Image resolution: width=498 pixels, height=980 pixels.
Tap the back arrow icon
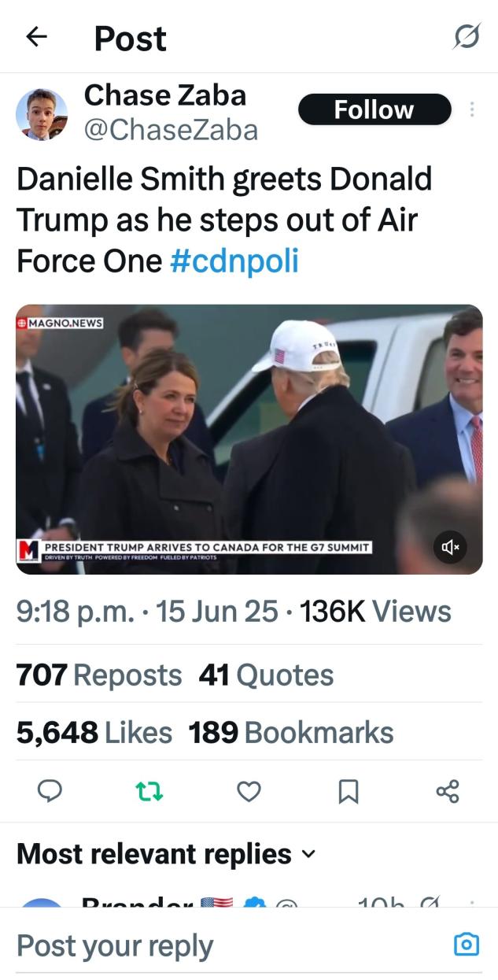pos(36,37)
